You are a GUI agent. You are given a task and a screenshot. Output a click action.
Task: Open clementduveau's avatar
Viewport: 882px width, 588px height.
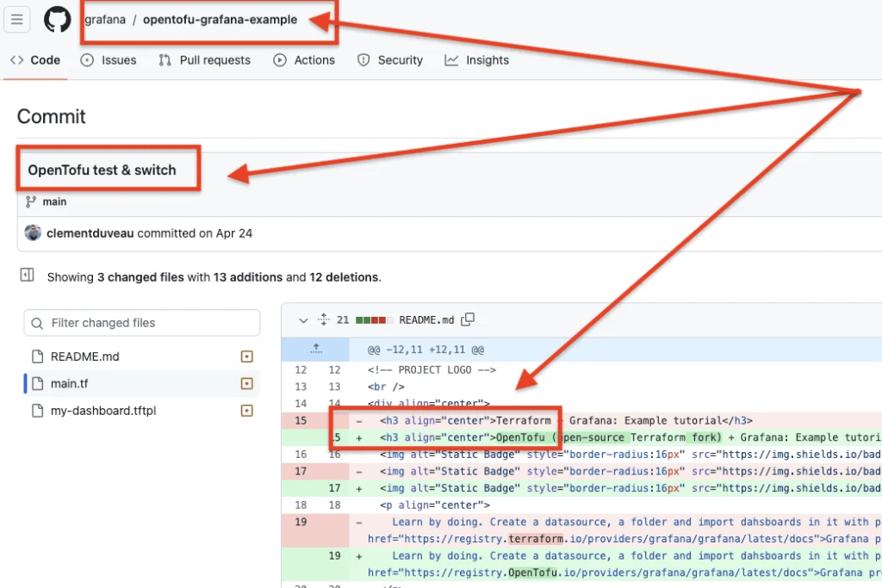click(33, 232)
